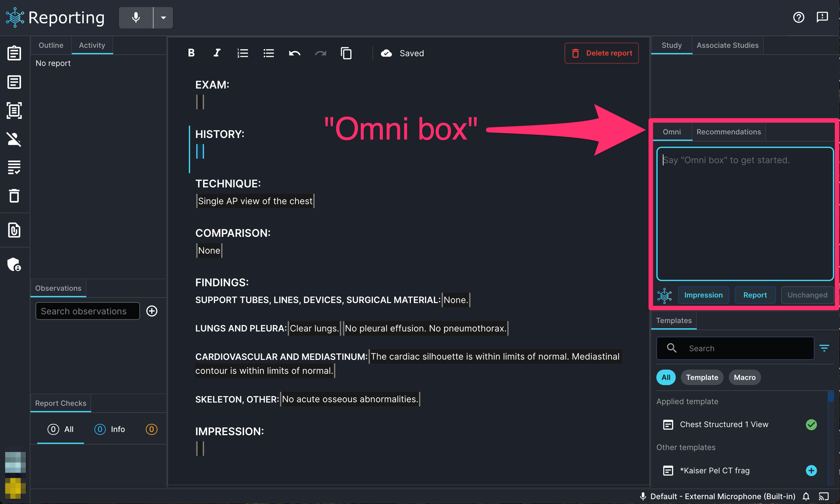Select the Report Checks tab
The image size is (840, 504).
click(x=60, y=403)
